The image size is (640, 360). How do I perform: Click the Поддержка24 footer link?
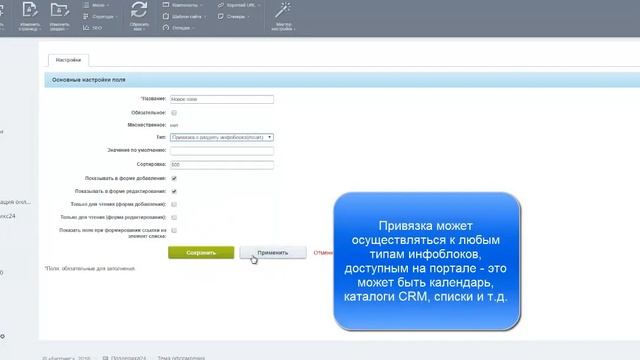click(128, 358)
